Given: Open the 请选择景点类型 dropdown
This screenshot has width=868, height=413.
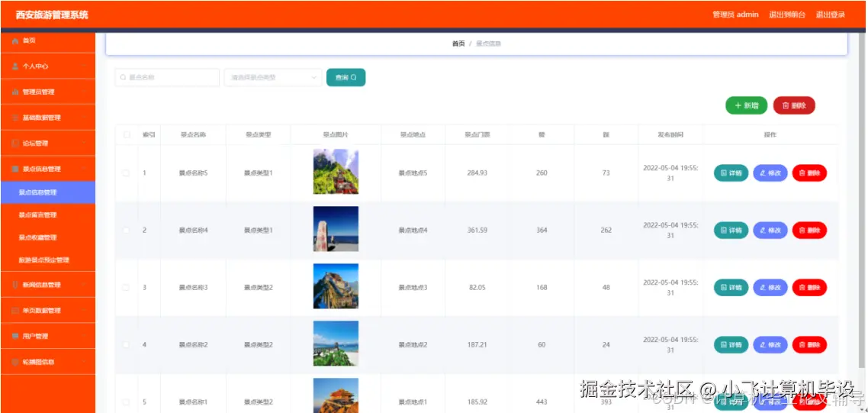Looking at the screenshot, I should pos(273,78).
